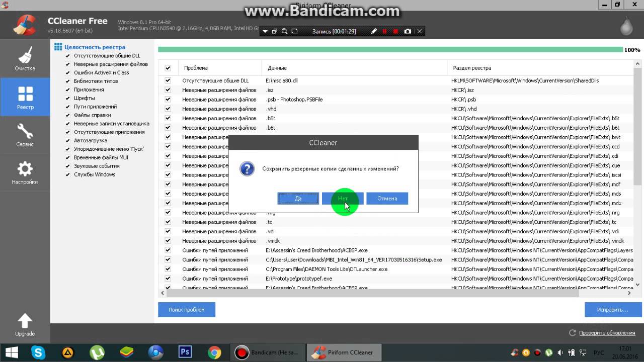The width and height of the screenshot is (644, 362).
Task: Toggle the Библиотеки типов checkmark
Action: coord(68,81)
